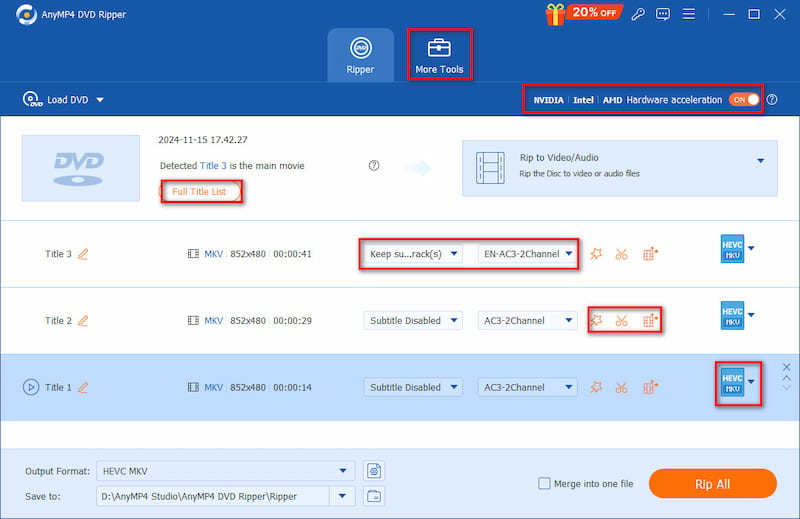
Task: Remove Title 1 with the X icon
Action: [x=786, y=367]
